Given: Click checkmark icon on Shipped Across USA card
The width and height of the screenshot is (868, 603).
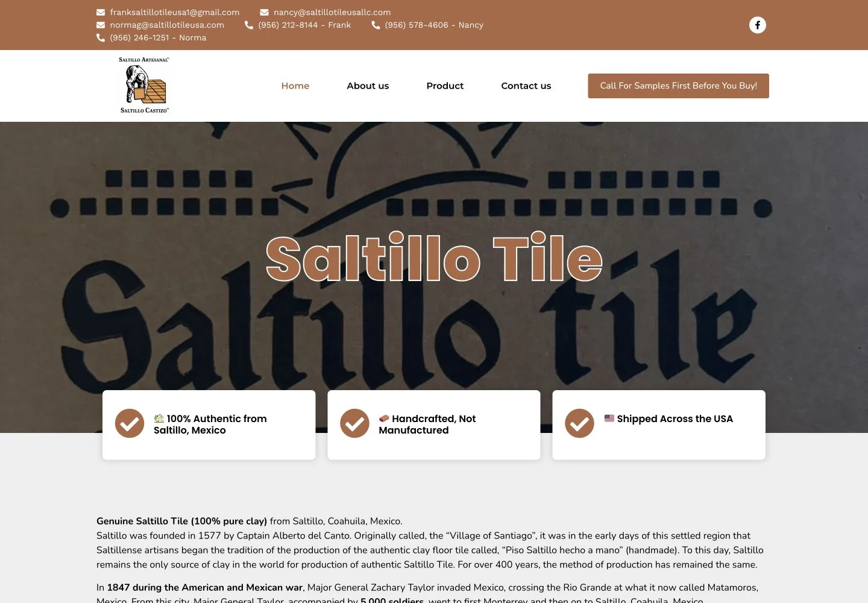Looking at the screenshot, I should tap(579, 423).
